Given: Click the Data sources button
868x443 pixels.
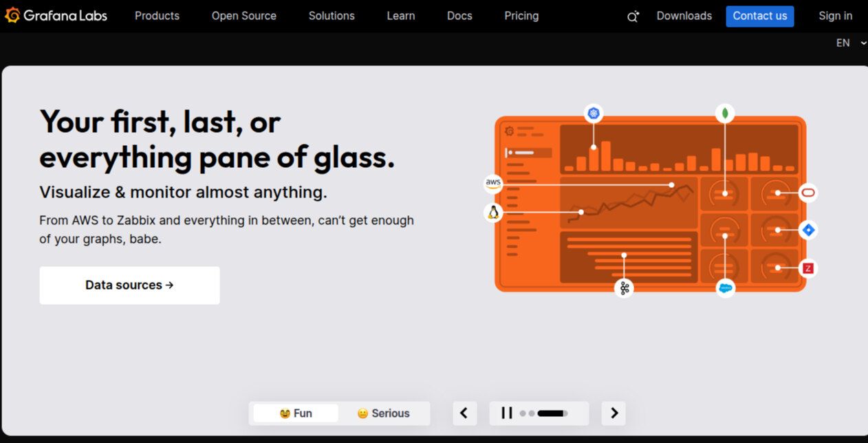Looking at the screenshot, I should coord(129,285).
